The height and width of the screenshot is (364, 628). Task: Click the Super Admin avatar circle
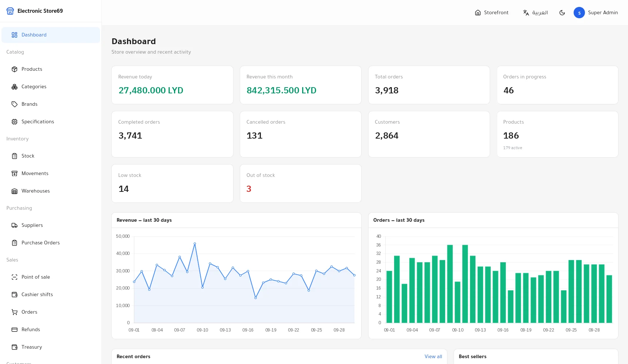pos(579,13)
